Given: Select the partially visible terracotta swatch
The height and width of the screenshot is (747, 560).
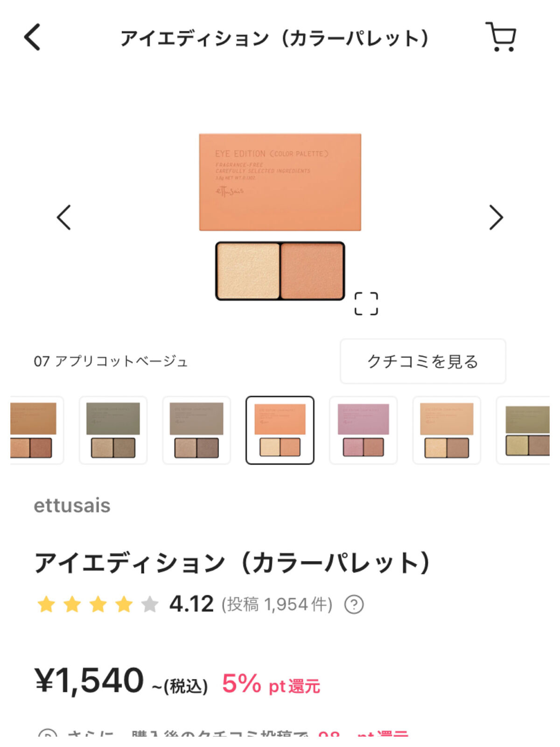Looking at the screenshot, I should click(x=35, y=430).
